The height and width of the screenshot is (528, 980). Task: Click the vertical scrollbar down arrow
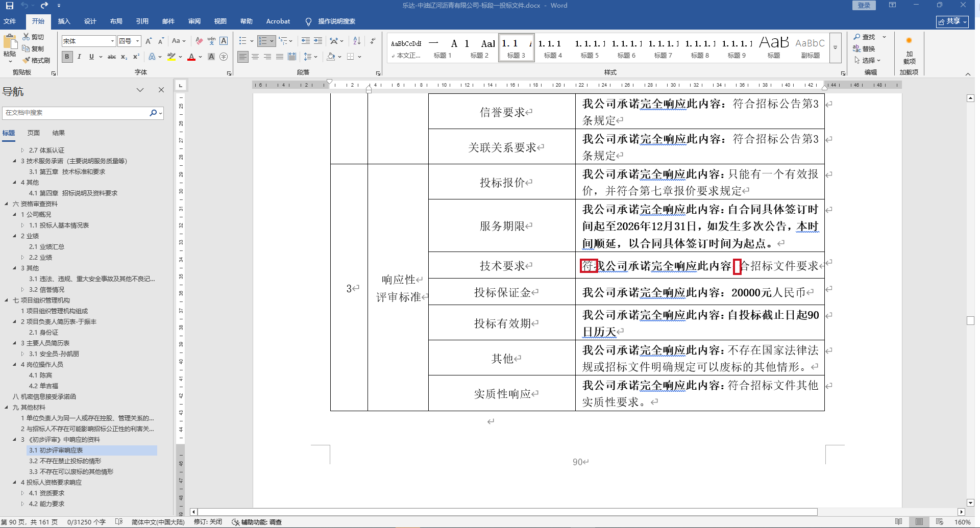coord(970,503)
